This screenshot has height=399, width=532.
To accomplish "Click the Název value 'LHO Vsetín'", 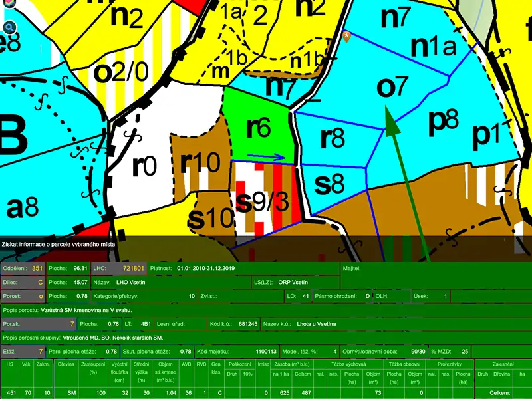I will click(x=130, y=282).
